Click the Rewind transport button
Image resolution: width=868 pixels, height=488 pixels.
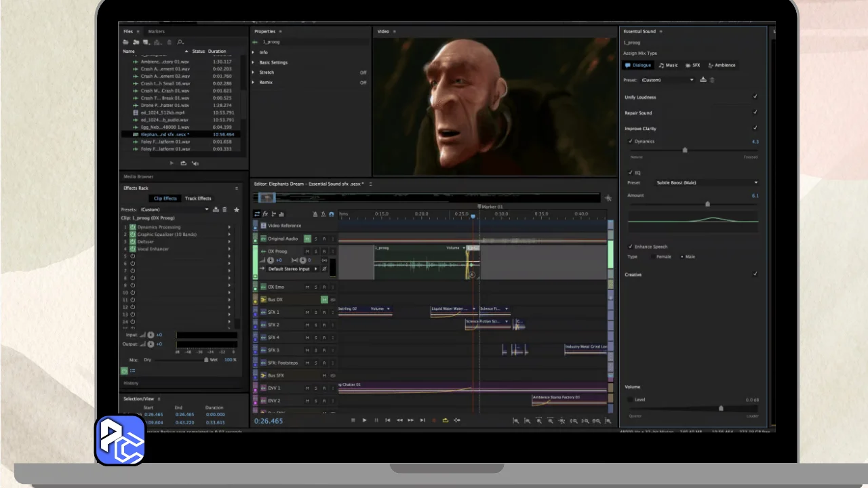coord(399,420)
